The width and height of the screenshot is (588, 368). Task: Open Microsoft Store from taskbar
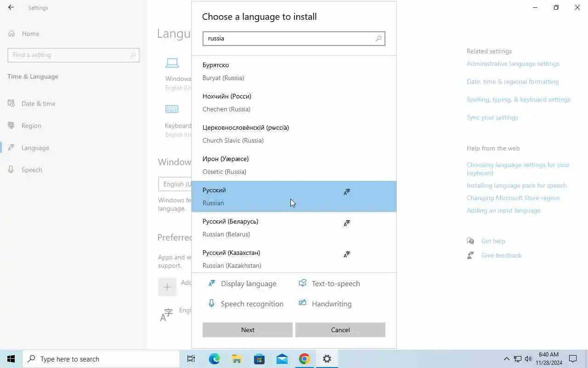click(259, 359)
